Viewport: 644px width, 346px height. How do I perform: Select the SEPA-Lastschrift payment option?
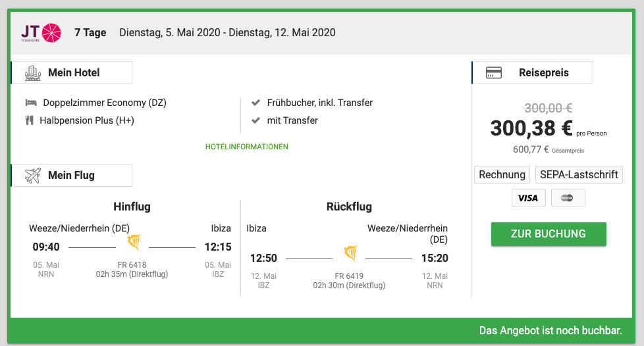pyautogui.click(x=578, y=174)
